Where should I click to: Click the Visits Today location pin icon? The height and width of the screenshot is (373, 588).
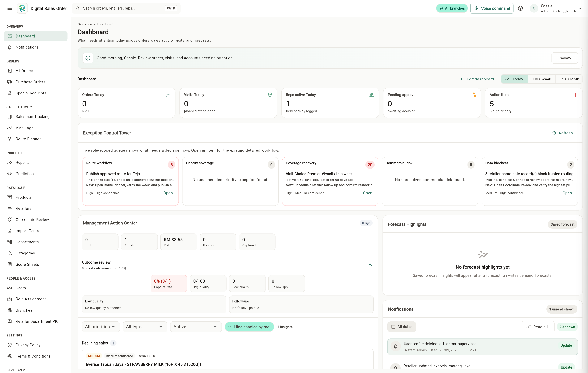pyautogui.click(x=270, y=95)
